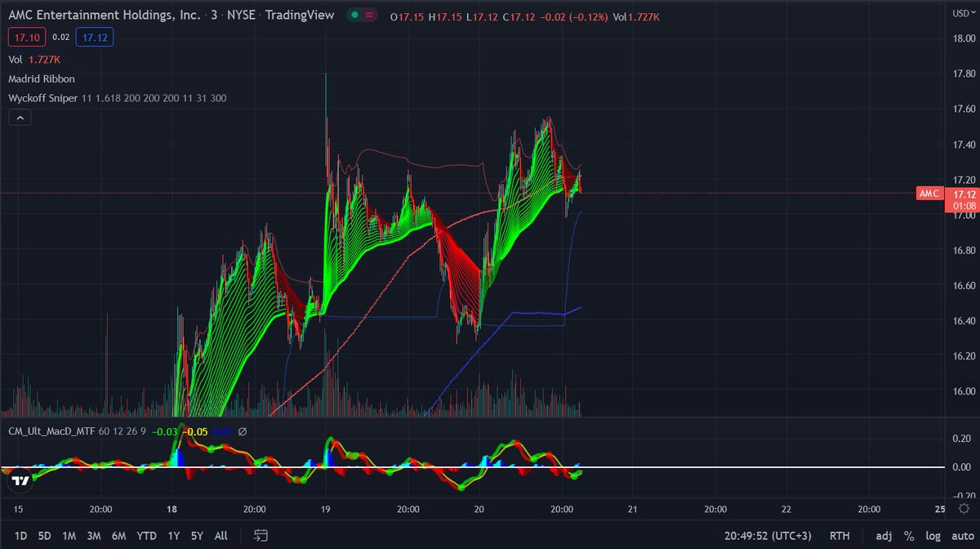Click the pink delayed-data indicator icon

coord(369,16)
